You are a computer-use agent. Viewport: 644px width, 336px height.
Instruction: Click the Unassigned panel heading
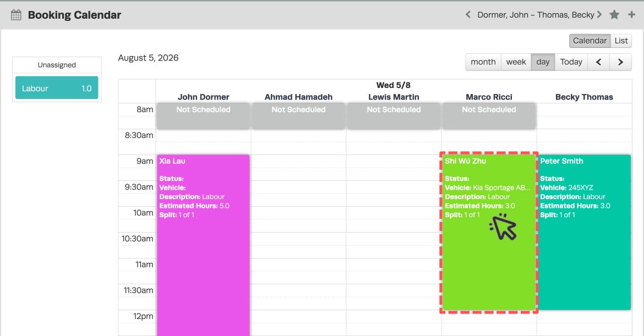[x=57, y=65]
